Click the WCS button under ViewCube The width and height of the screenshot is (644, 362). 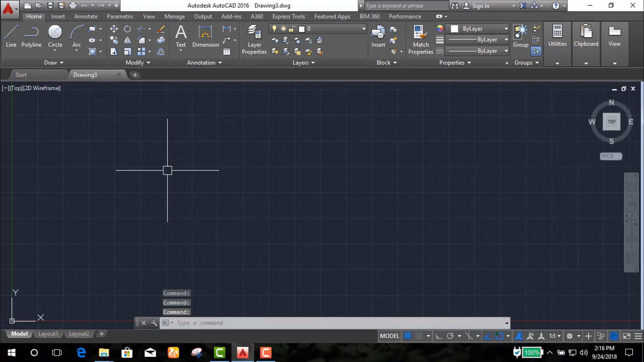[610, 156]
